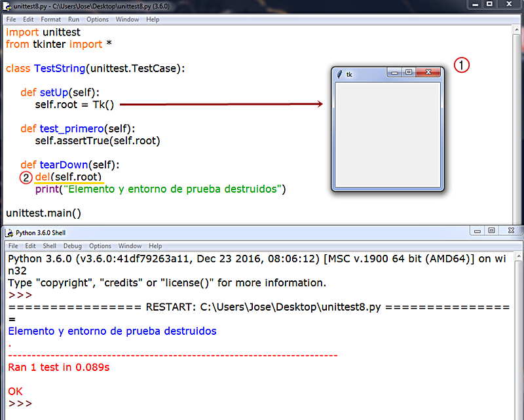Screen dimensions: 524x420
Task: Open the Edit menu in the editor
Action: [28, 19]
